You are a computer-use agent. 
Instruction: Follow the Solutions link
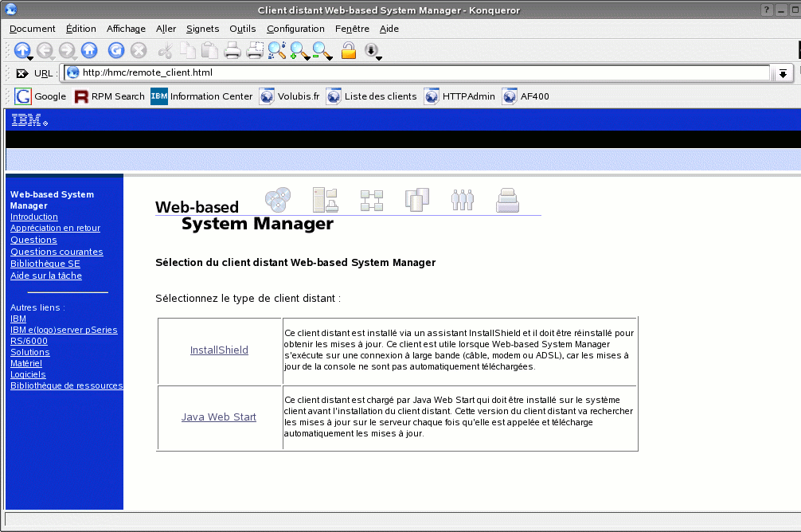pyautogui.click(x=30, y=352)
